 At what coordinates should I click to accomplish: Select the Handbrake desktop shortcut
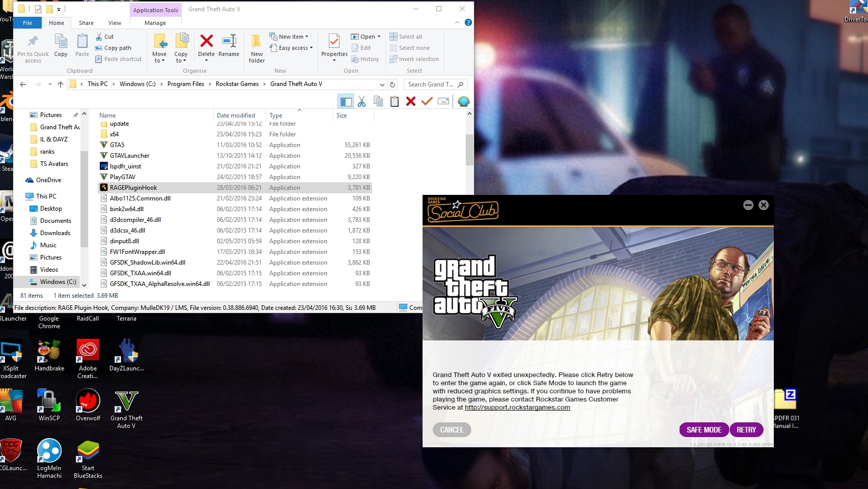pyautogui.click(x=49, y=356)
